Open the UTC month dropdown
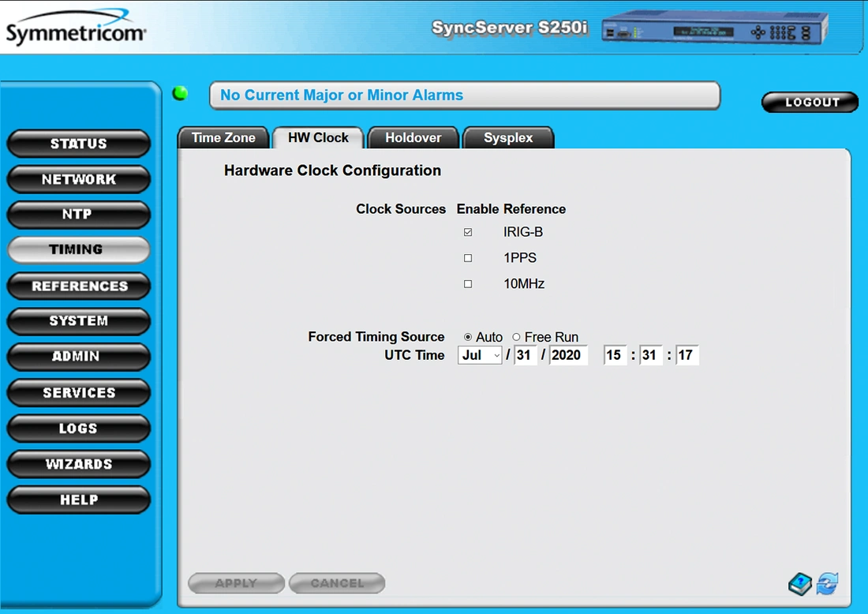This screenshot has width=868, height=614. (480, 355)
